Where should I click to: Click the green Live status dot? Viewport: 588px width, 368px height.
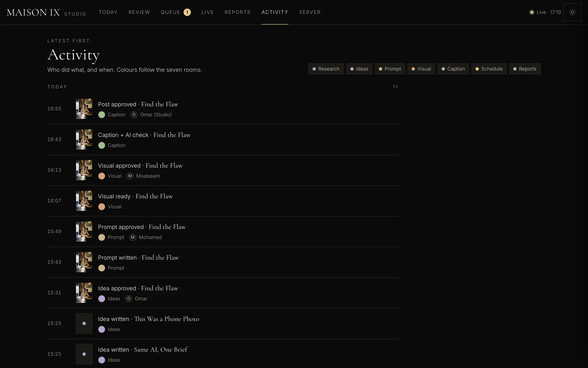tap(532, 12)
